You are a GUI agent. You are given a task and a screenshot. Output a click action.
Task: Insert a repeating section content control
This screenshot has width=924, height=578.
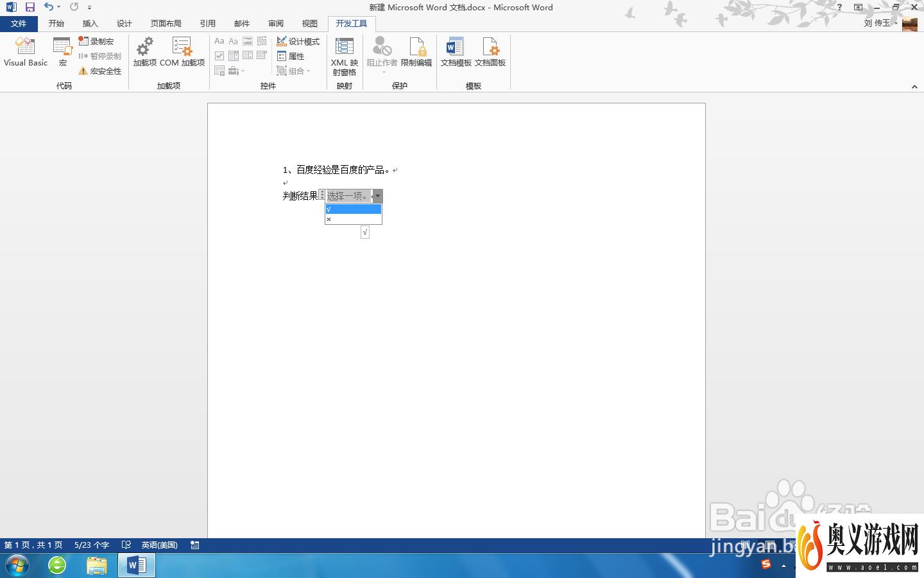pos(219,71)
